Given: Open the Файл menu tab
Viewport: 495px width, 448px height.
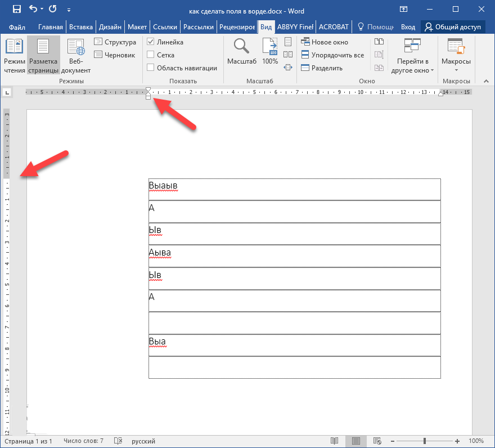Looking at the screenshot, I should [17, 26].
